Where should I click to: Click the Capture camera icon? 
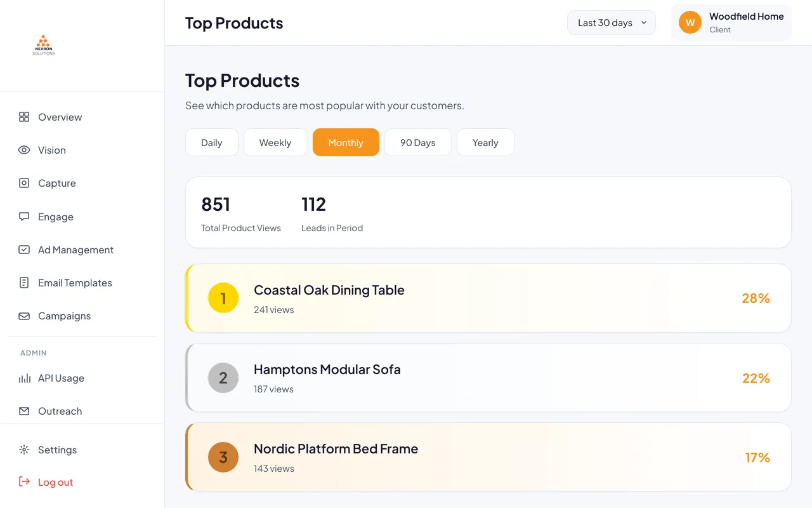pos(24,183)
